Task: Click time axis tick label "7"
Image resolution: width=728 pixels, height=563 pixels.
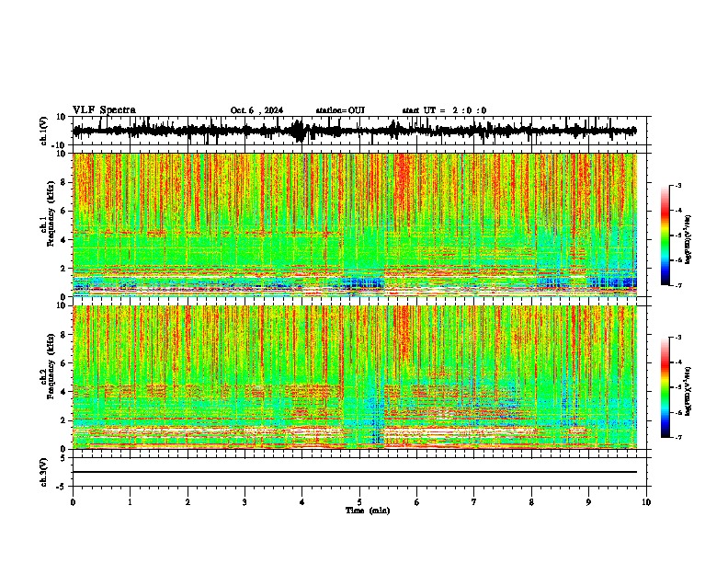Action: (x=474, y=502)
